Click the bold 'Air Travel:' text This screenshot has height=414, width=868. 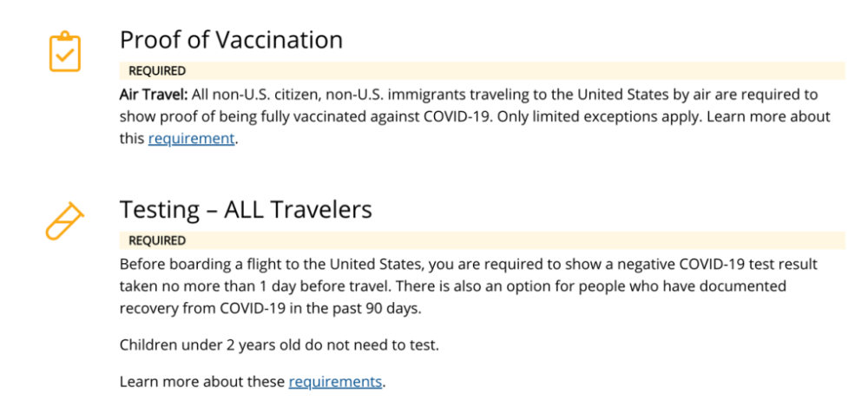154,95
